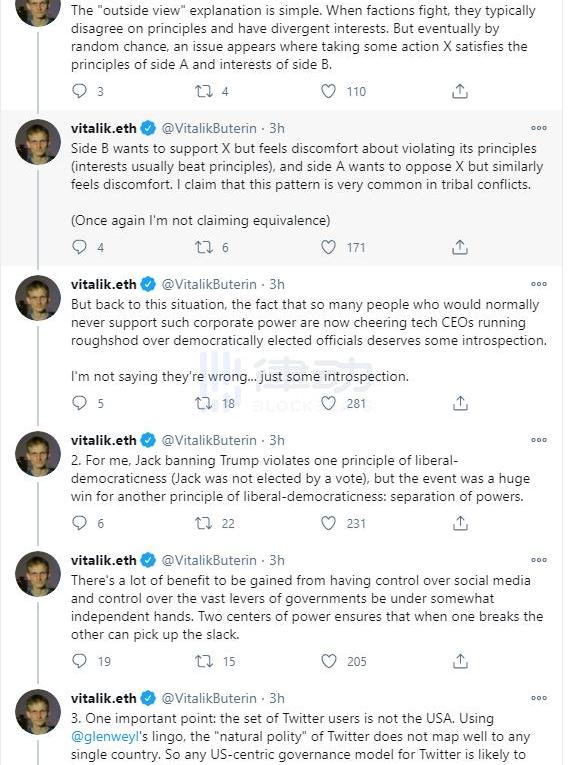Share the 'Two centers of power' tweet
Image resolution: width=573 pixels, height=765 pixels.
(x=460, y=661)
